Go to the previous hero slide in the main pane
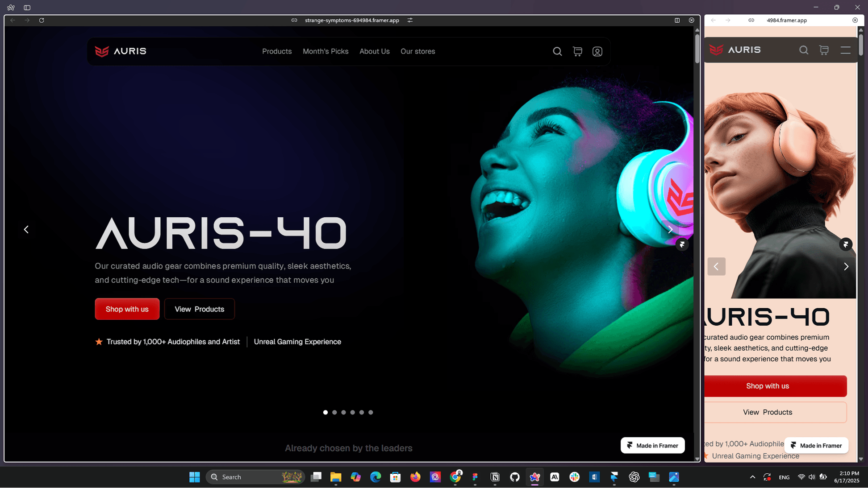Image resolution: width=868 pixels, height=488 pixels. (x=26, y=229)
